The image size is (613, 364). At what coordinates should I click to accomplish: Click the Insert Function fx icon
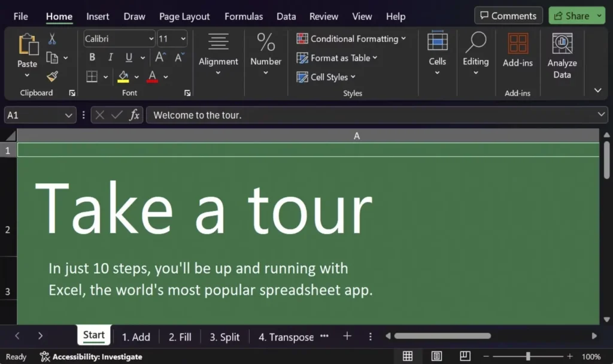pos(135,115)
